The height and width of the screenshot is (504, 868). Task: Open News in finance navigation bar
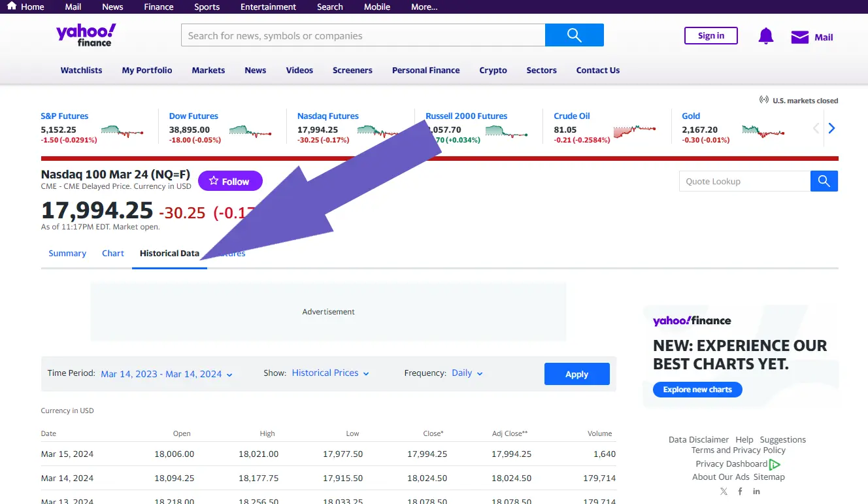coord(255,70)
